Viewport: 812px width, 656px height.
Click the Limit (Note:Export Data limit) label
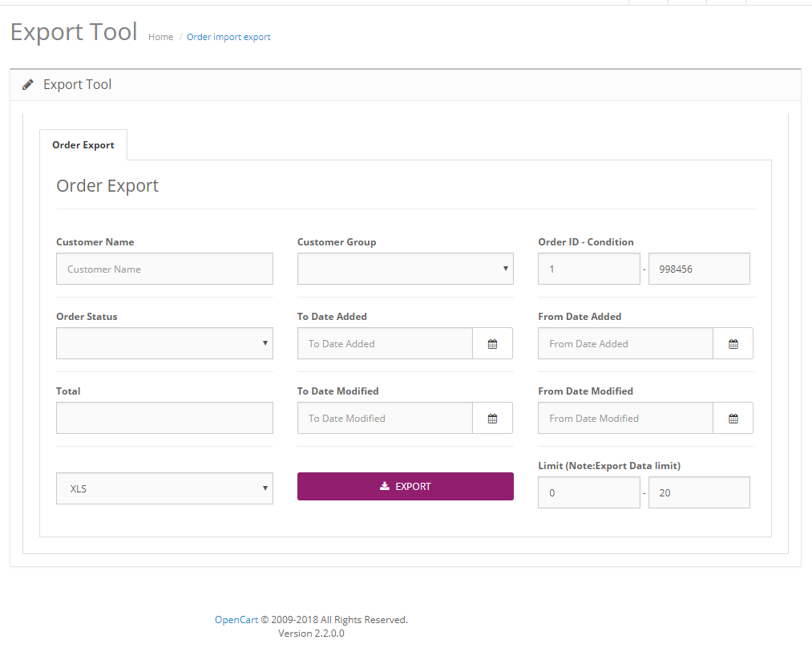click(609, 466)
